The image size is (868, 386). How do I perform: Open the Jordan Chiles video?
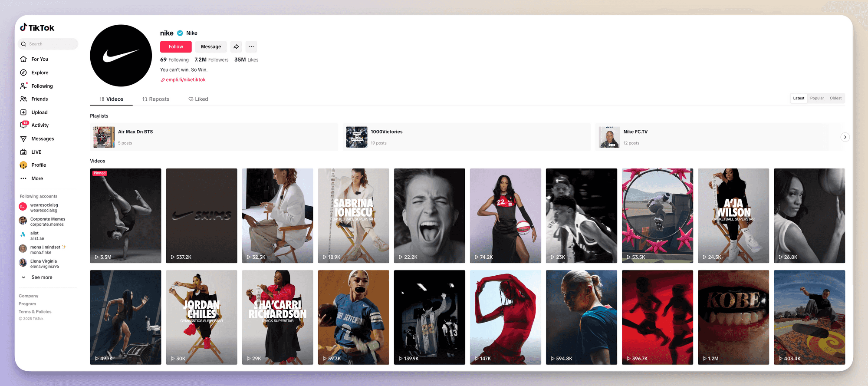(x=202, y=317)
